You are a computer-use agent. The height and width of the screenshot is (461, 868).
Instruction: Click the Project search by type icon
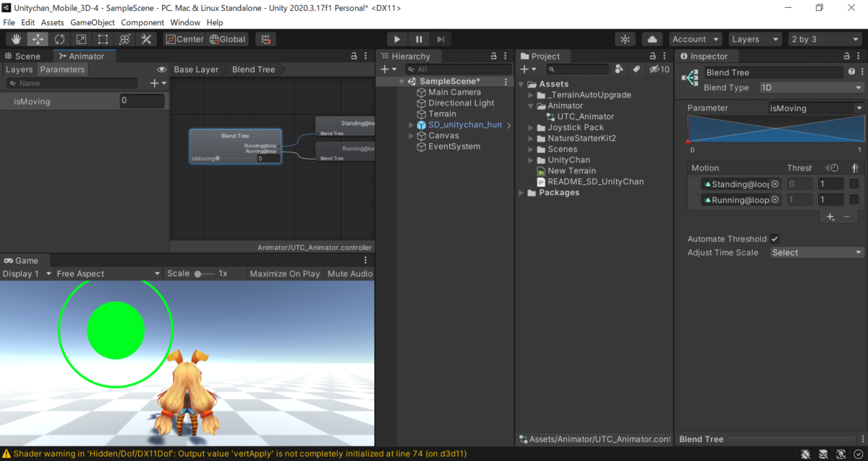click(619, 69)
